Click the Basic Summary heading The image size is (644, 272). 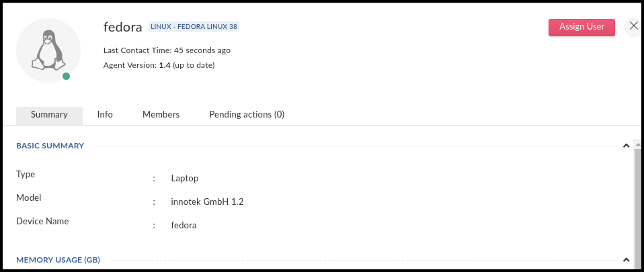tap(50, 146)
